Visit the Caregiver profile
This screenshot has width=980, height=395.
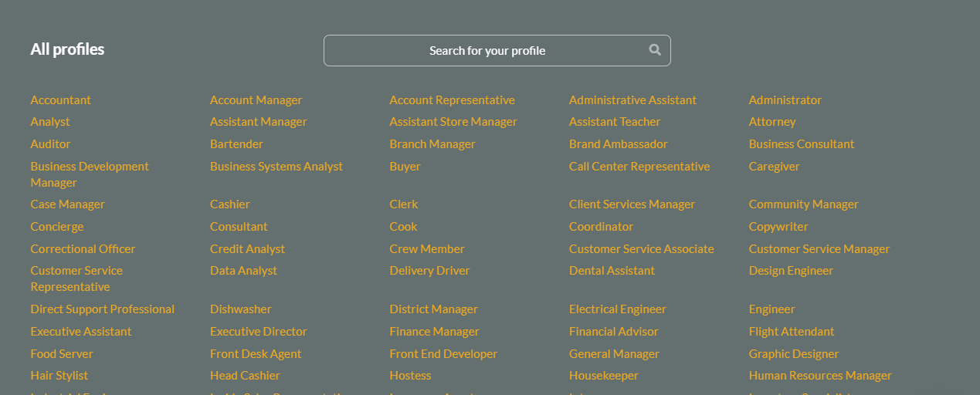pyautogui.click(x=774, y=167)
